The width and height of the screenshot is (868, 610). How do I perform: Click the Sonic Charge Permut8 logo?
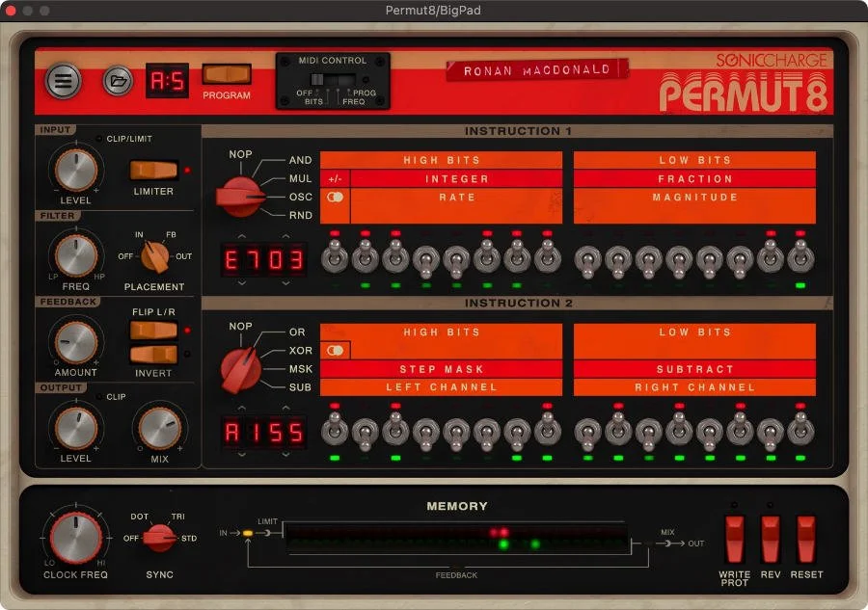pos(744,83)
